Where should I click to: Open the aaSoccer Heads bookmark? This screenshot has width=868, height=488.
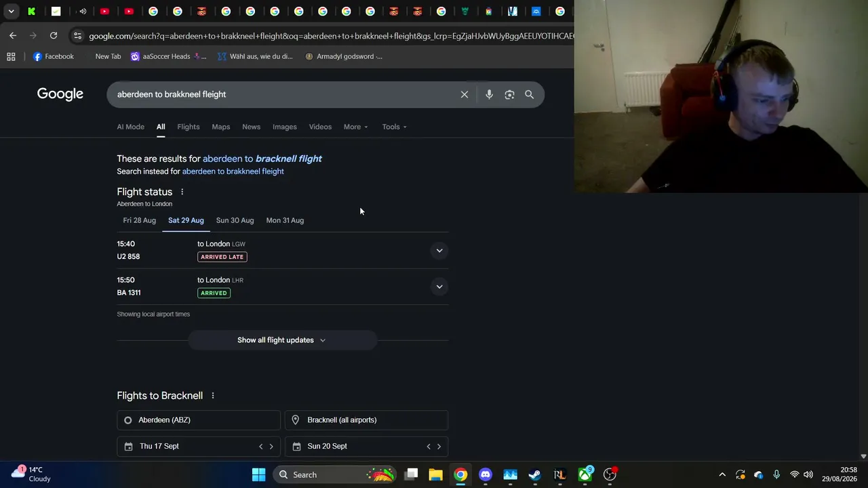pos(169,56)
